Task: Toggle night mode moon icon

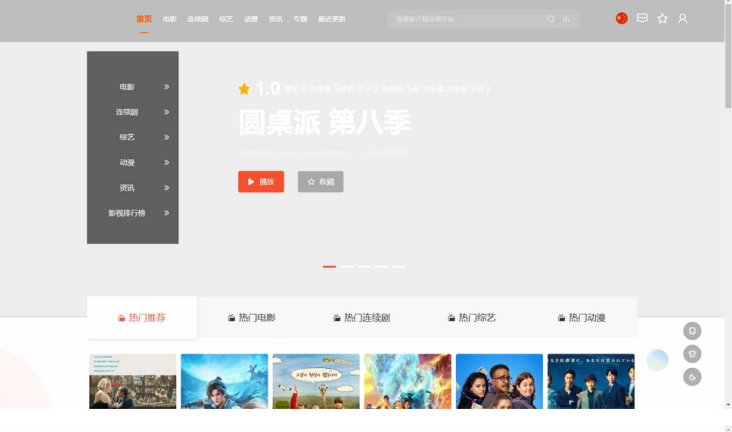Action: pos(692,376)
